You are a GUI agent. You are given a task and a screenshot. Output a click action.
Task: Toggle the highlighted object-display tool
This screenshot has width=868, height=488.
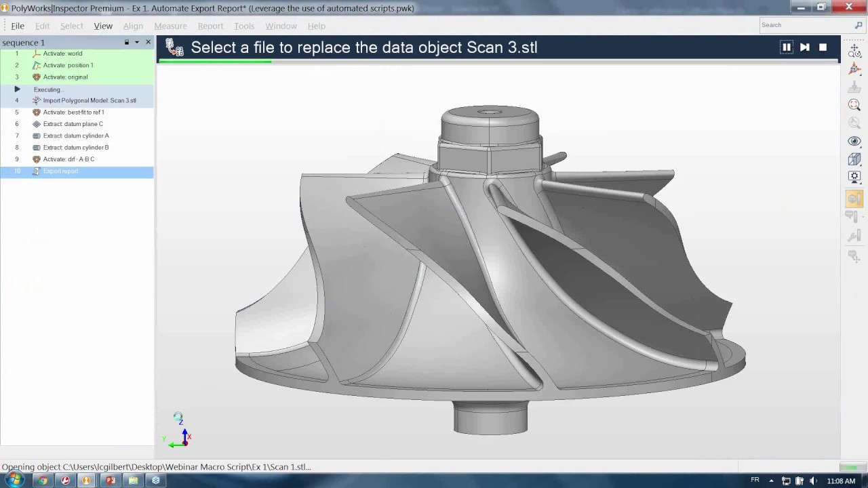click(854, 199)
